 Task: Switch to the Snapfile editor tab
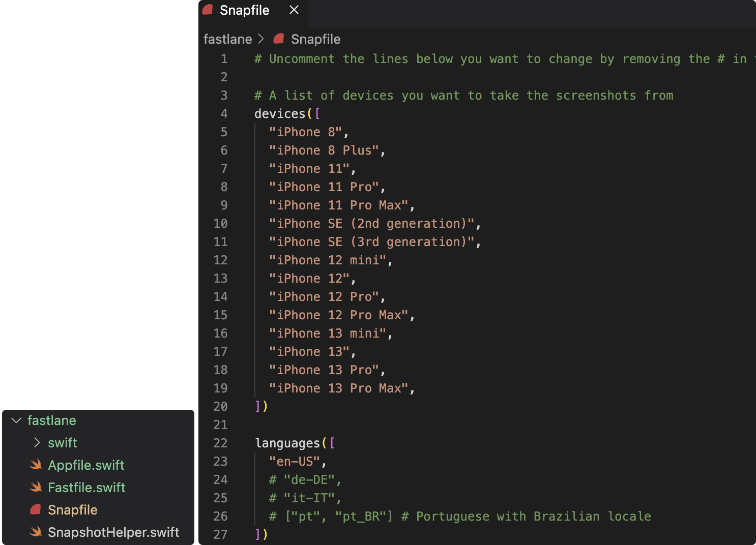tap(244, 10)
